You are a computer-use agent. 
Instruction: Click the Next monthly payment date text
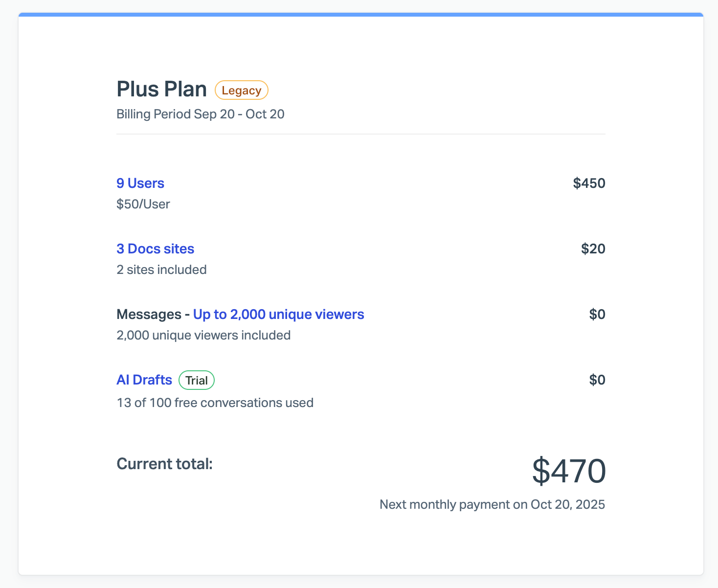click(492, 504)
